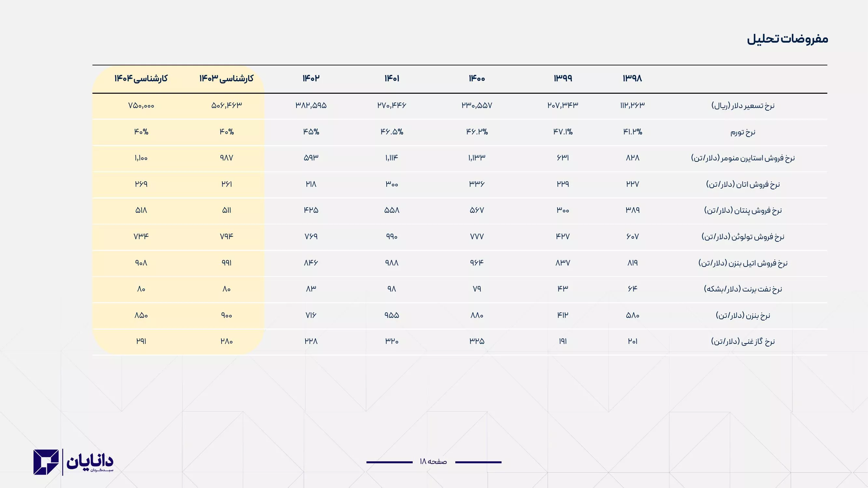The width and height of the screenshot is (868, 488).
Task: Click dollar rate value ۱۱۲,۲۶۳
Action: pos(632,105)
